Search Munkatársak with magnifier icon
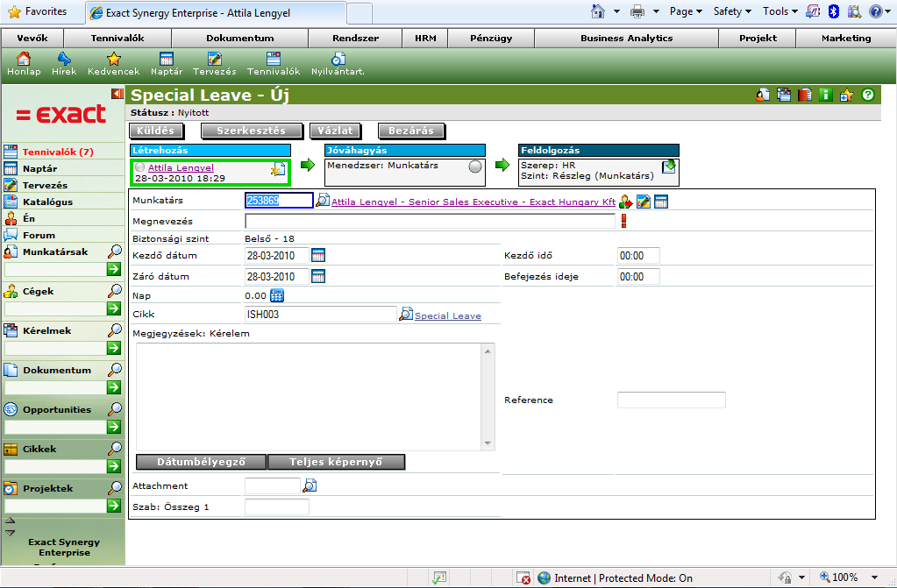Viewport: 897px width, 588px height. click(115, 251)
